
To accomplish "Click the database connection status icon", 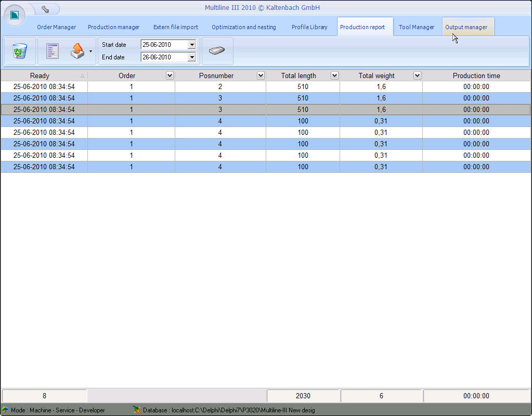I will tap(137, 410).
